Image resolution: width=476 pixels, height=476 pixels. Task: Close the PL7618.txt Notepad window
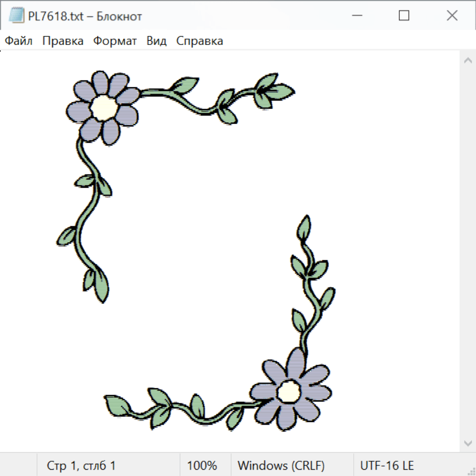point(452,16)
